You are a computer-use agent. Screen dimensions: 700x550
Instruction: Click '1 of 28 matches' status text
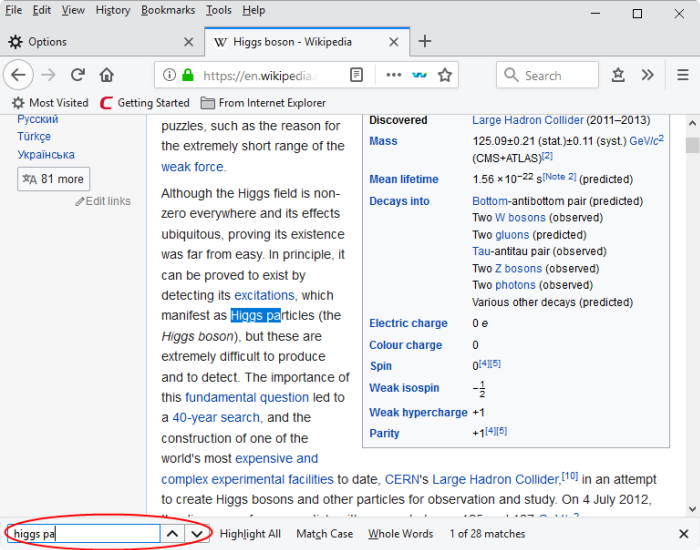487,534
